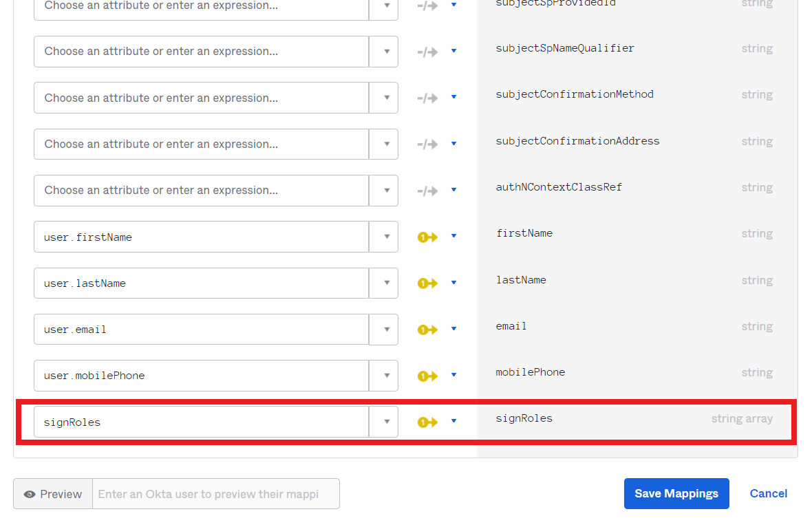Expand attribute dropdown of user.firstName field
Screen dimensions: 812x527
[384, 237]
